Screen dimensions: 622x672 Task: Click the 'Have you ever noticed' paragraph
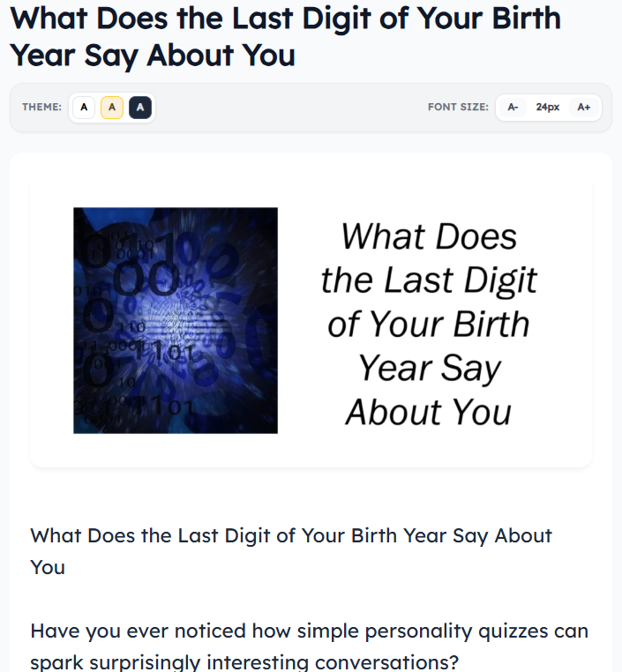(309, 646)
